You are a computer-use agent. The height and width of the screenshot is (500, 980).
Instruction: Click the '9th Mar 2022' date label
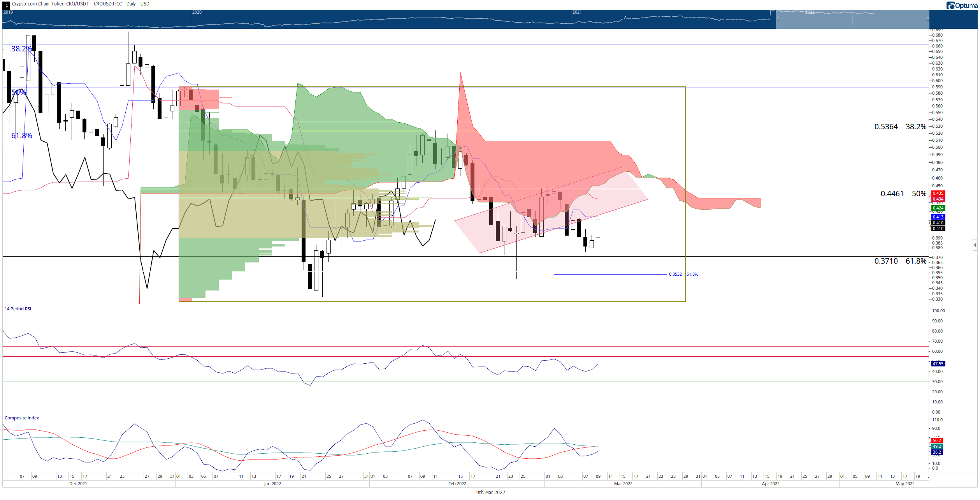pyautogui.click(x=490, y=493)
